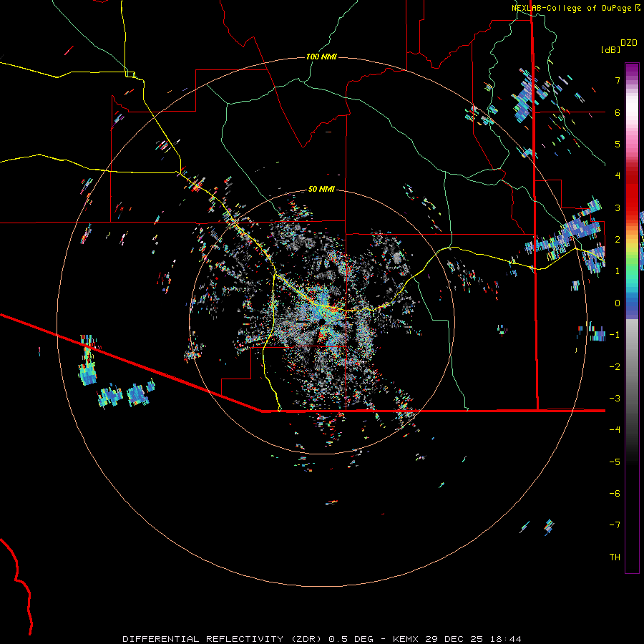Click the 'DZD' legend title
644x644 pixels.
(x=629, y=43)
